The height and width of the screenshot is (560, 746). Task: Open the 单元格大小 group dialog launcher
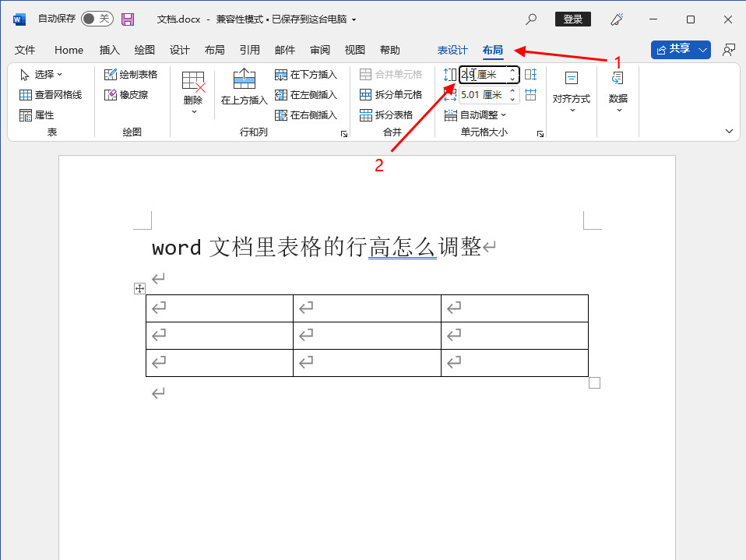540,134
